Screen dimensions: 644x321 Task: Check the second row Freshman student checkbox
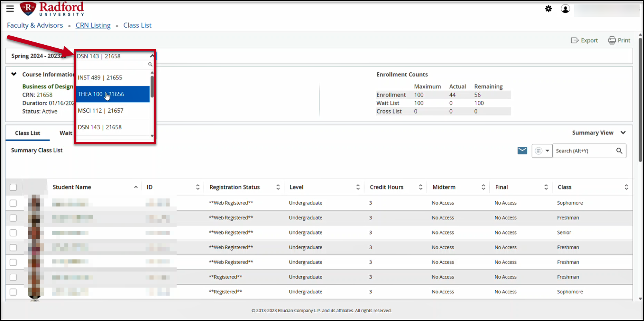click(x=13, y=218)
